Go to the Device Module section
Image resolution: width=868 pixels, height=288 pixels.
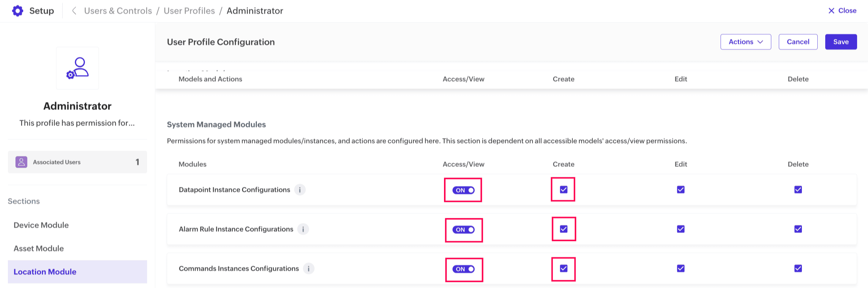[x=41, y=225]
